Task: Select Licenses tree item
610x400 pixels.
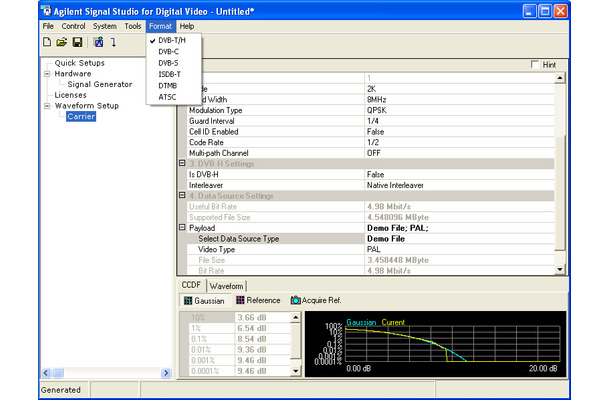Action: click(70, 95)
